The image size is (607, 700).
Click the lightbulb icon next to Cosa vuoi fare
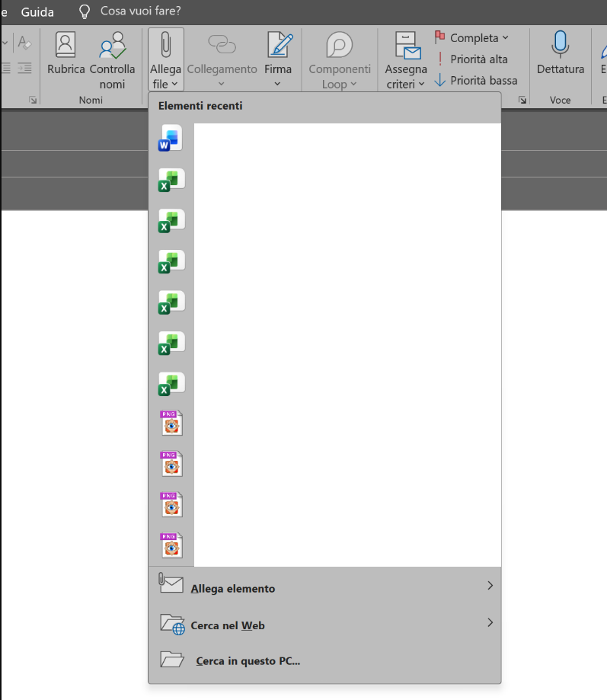[85, 11]
